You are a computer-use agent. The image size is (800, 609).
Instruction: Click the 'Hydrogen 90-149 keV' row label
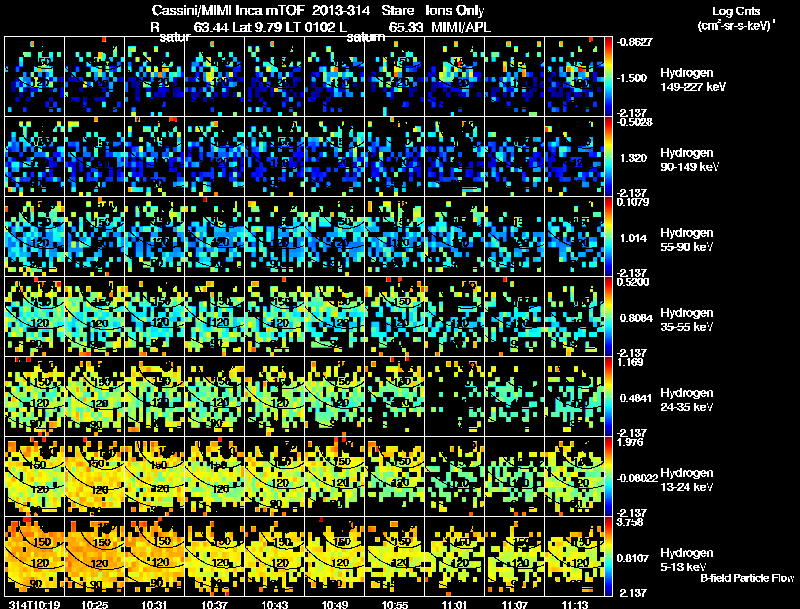click(x=689, y=160)
